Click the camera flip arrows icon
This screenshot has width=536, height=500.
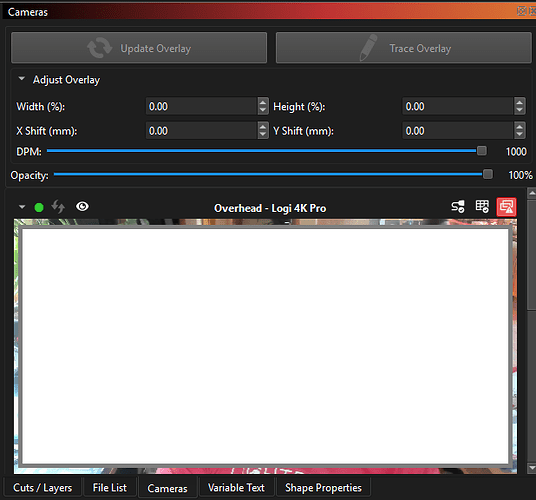58,207
